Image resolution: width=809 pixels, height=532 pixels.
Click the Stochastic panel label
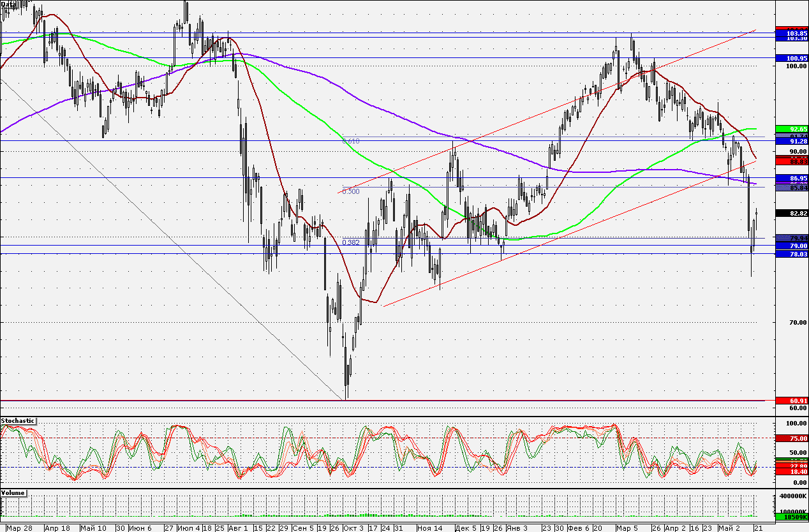point(18,421)
